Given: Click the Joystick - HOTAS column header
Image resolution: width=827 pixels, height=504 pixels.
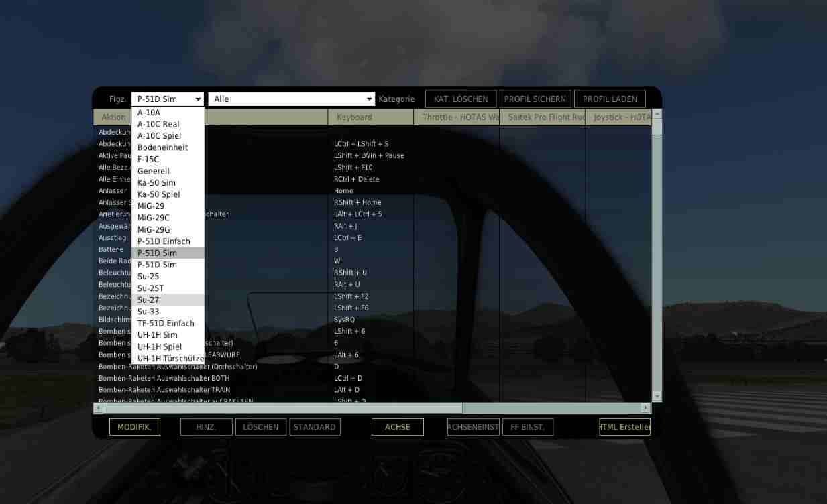Looking at the screenshot, I should coord(618,117).
